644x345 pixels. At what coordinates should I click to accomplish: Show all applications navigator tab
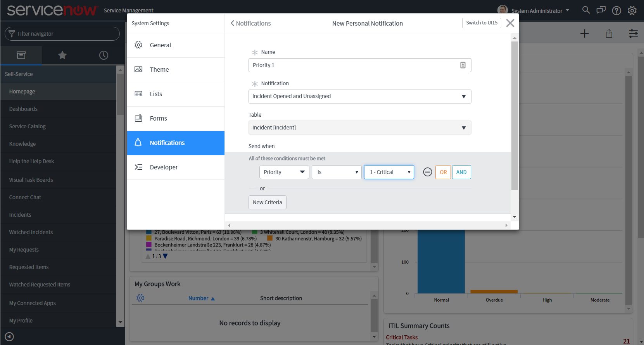(21, 55)
